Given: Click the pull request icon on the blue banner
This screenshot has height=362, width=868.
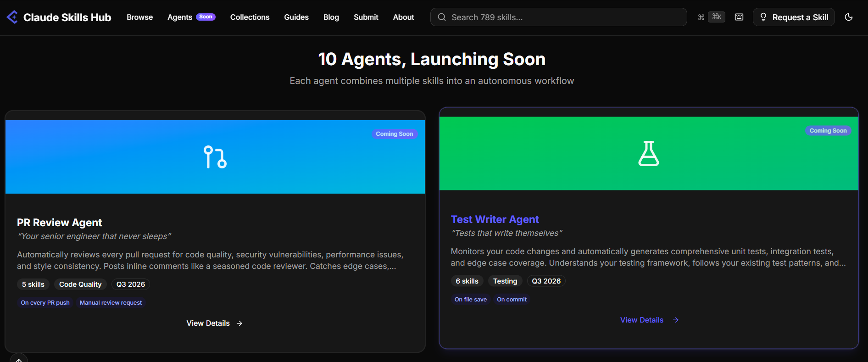Looking at the screenshot, I should pyautogui.click(x=215, y=157).
